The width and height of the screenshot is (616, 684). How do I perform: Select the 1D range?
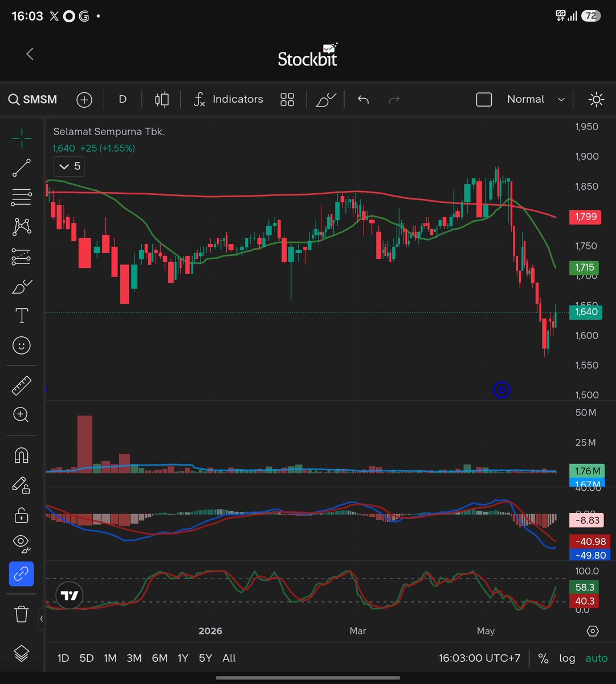[63, 658]
